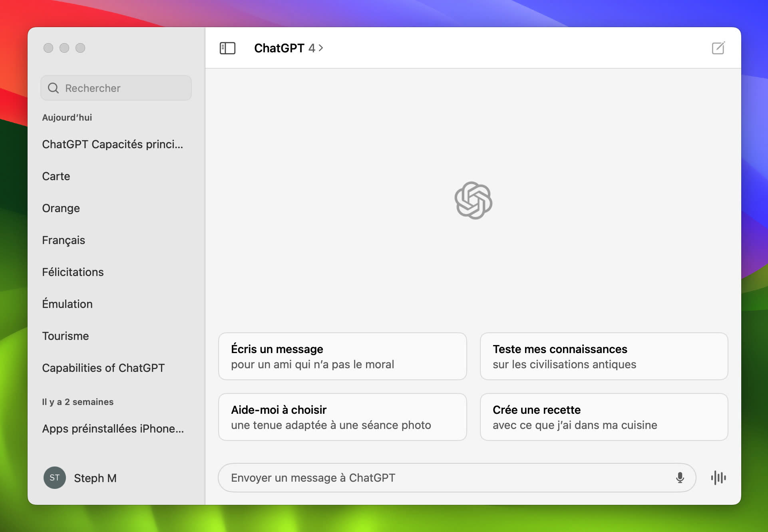Choose the Aide-moi à choisir suggestion
The height and width of the screenshot is (532, 768).
pyautogui.click(x=342, y=417)
